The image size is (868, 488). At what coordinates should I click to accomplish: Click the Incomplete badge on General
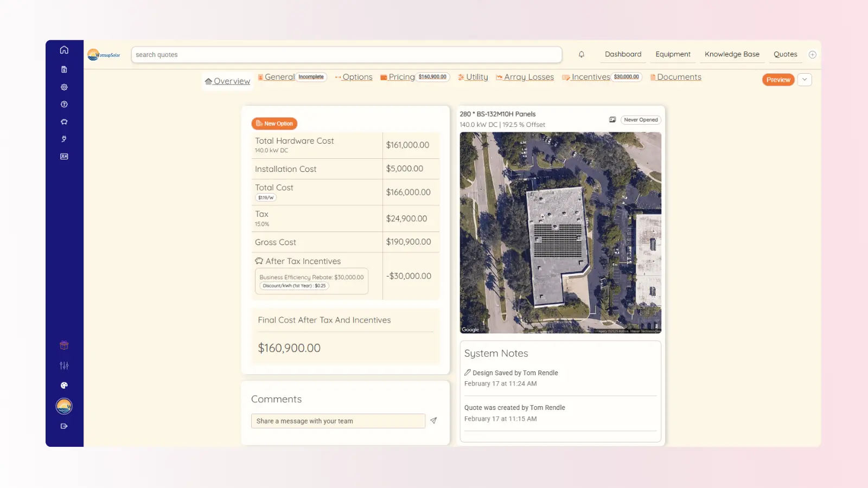click(x=311, y=77)
